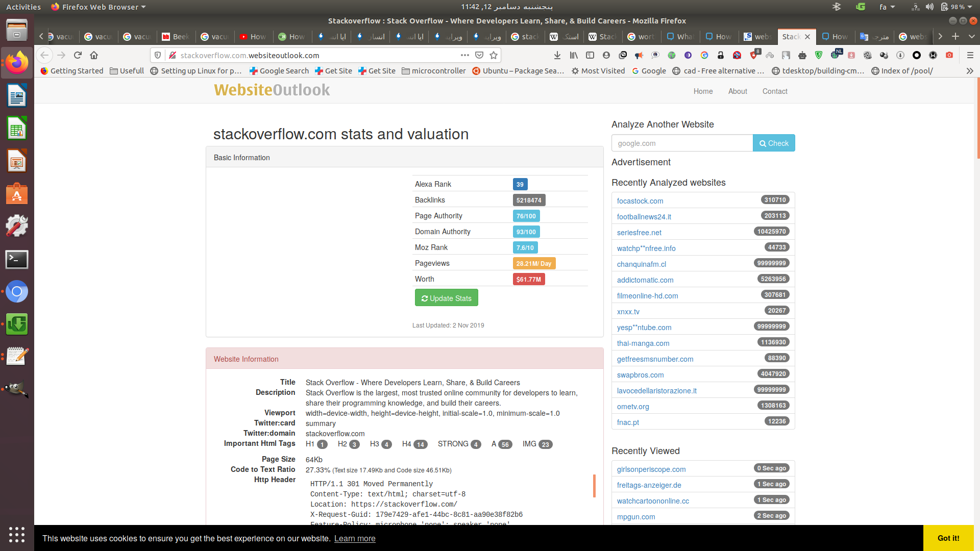Open the Library bookshelf icon

(574, 55)
